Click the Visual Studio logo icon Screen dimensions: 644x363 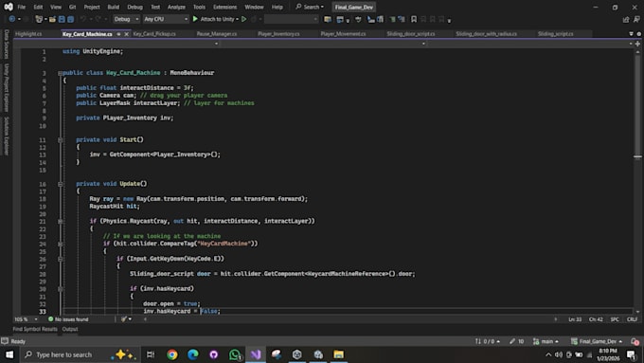[9, 7]
